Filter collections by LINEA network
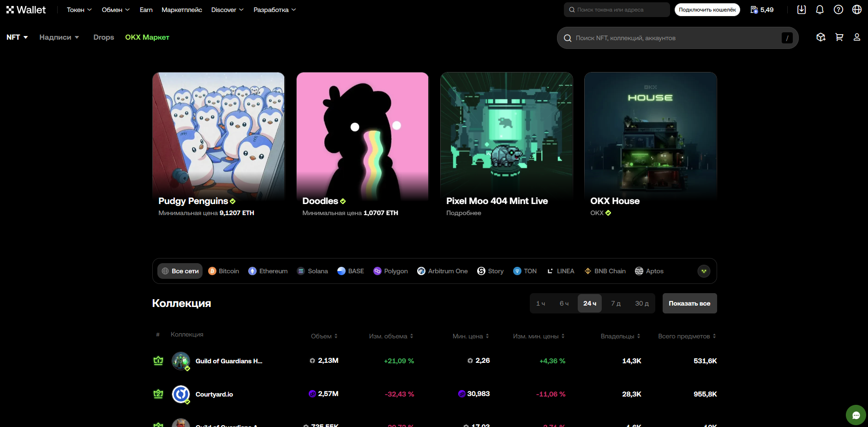 point(561,271)
